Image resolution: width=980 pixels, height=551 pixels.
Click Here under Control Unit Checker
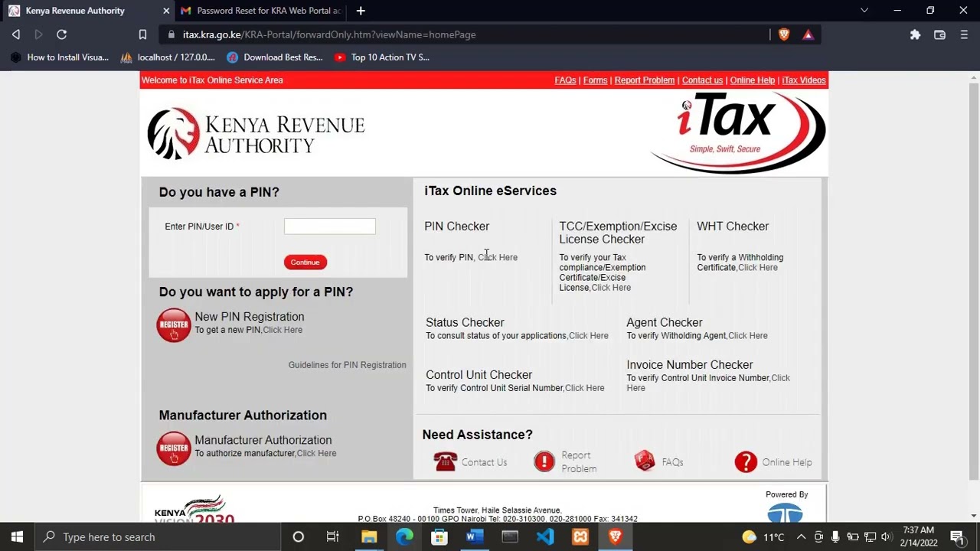pyautogui.click(x=584, y=388)
